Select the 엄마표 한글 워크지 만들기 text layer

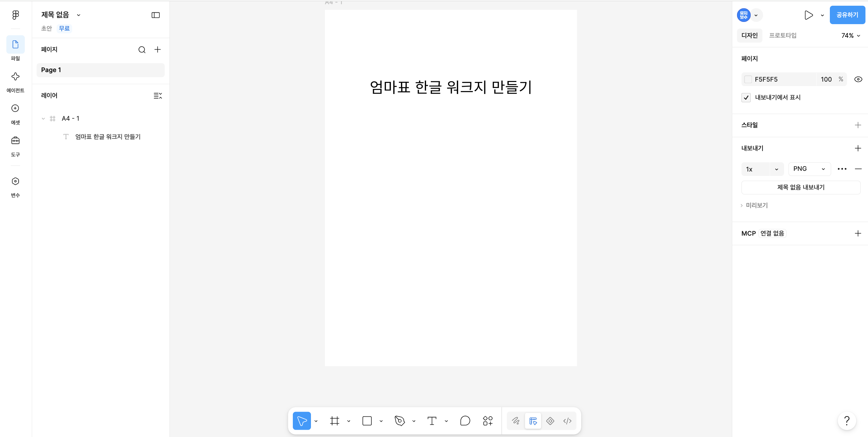pos(107,137)
